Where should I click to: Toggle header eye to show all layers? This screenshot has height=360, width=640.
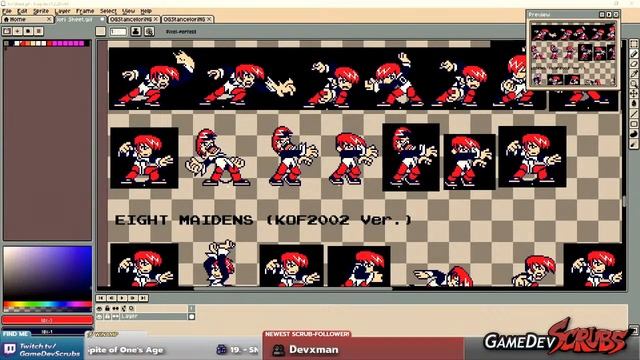click(100, 309)
